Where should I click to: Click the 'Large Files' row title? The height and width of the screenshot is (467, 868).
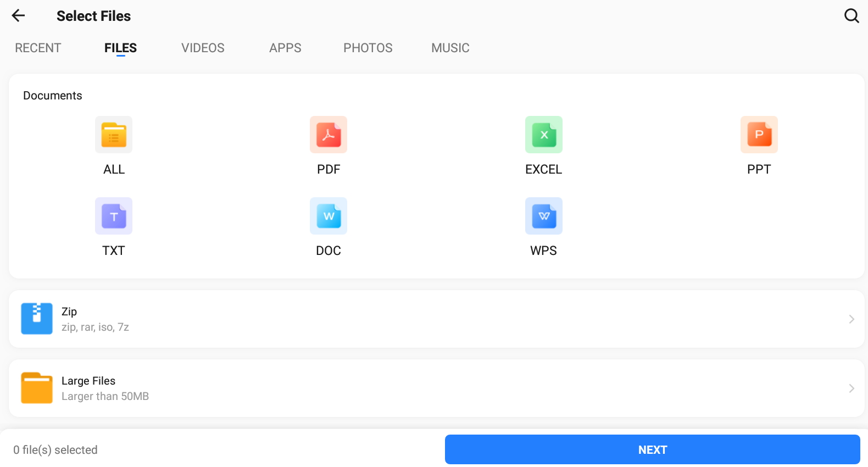(x=88, y=381)
